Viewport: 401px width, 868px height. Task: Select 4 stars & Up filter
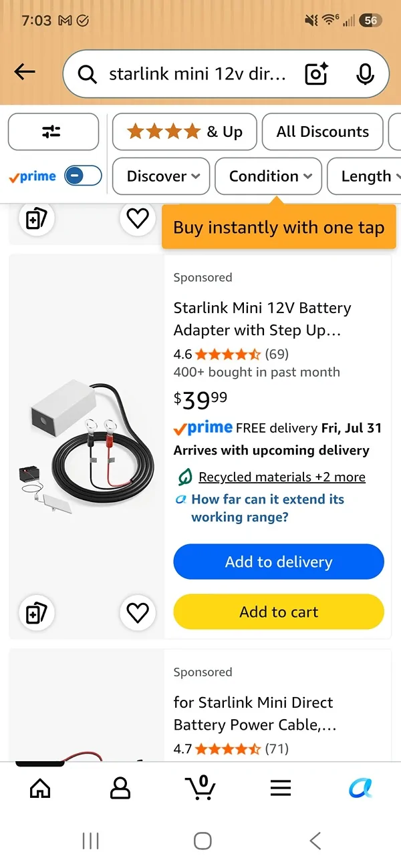tap(184, 132)
